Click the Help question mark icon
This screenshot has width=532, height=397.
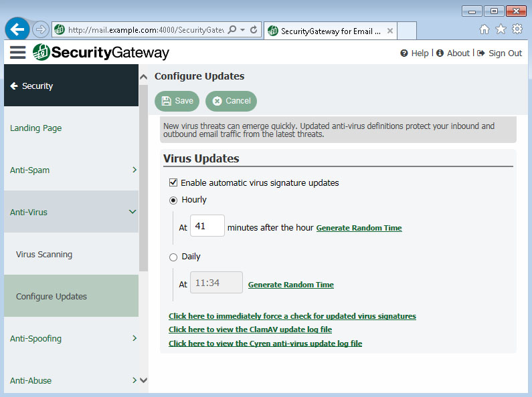tap(404, 53)
